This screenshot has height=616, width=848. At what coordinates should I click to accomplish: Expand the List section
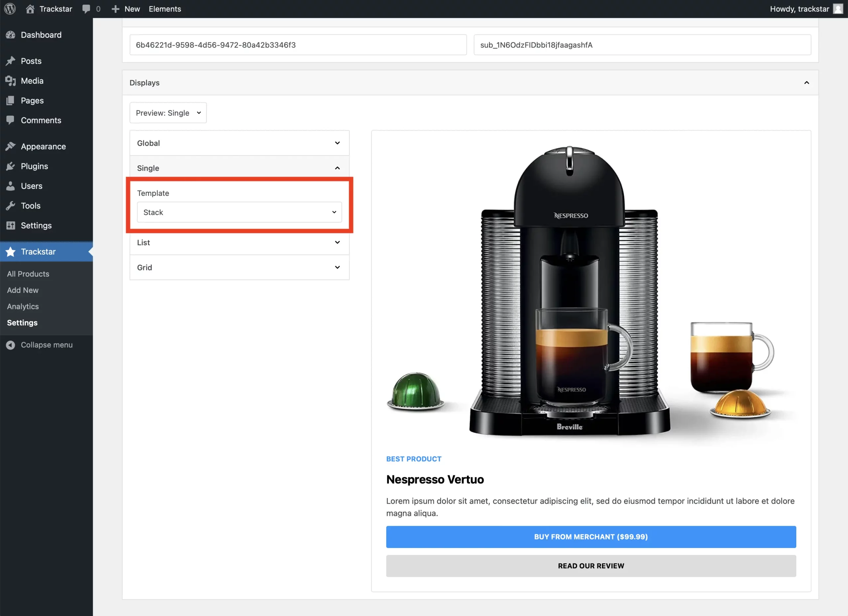click(239, 242)
